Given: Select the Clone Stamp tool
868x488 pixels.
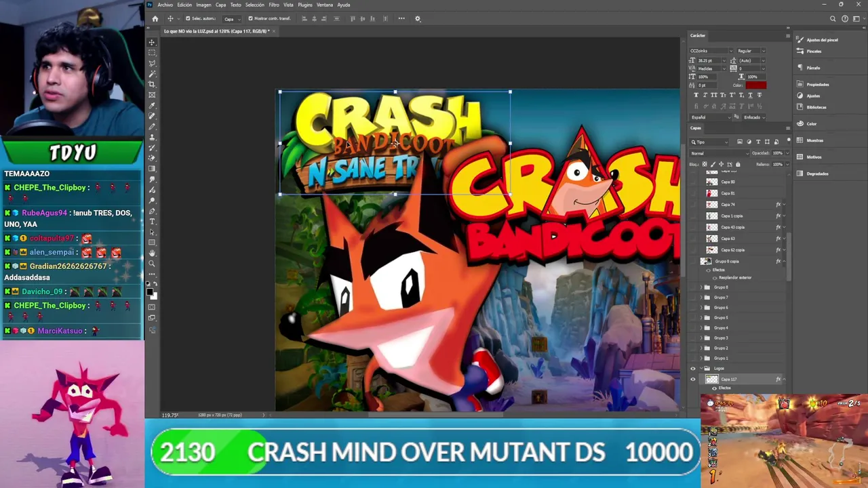Looking at the screenshot, I should (152, 137).
